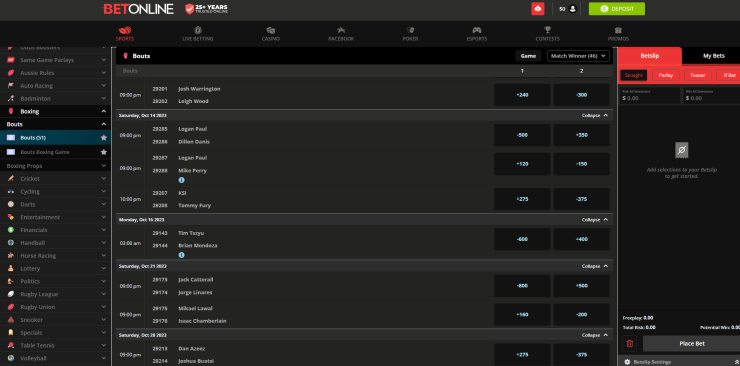
Task: Click the Snooker sport icon
Action: point(10,320)
